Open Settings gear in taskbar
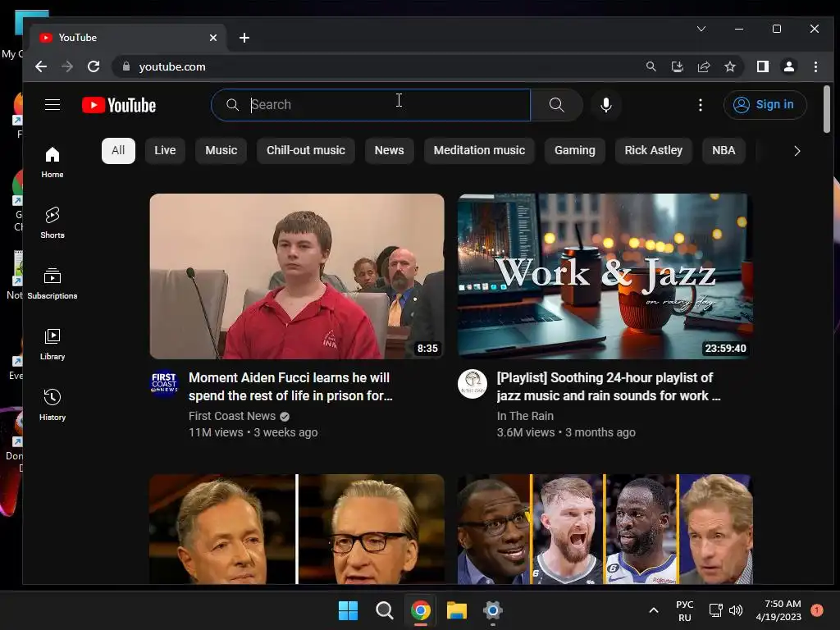840x630 pixels. [x=493, y=610]
